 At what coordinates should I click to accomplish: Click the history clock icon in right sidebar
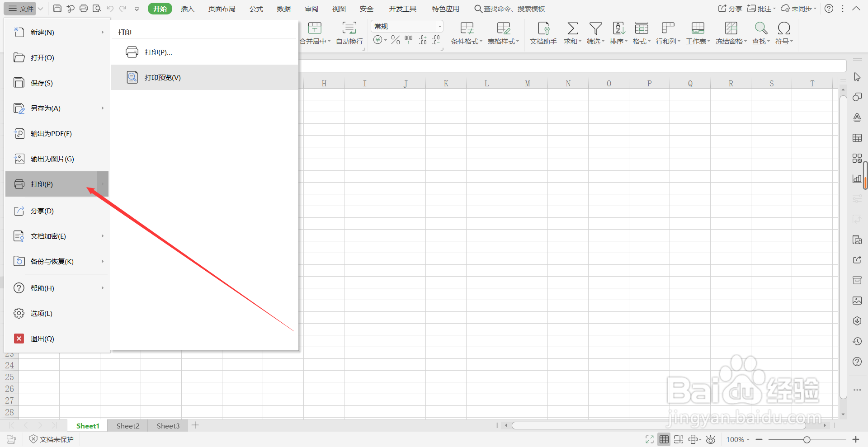(857, 341)
